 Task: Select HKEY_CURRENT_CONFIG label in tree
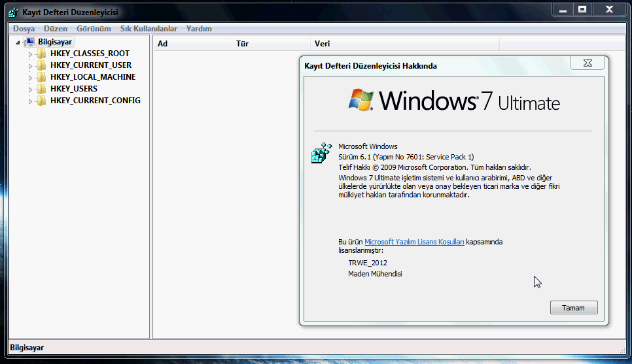pos(96,100)
